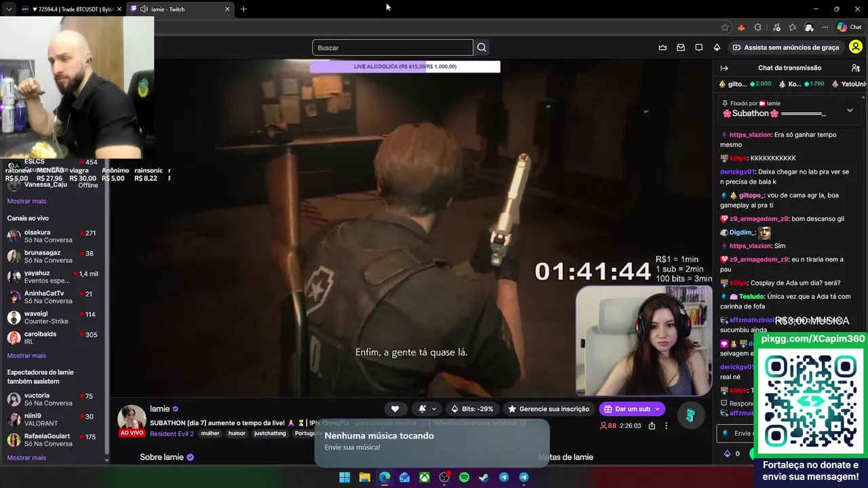The width and height of the screenshot is (868, 488).
Task: Click the 'Gerencie sua inscrição' button
Action: pyautogui.click(x=548, y=409)
